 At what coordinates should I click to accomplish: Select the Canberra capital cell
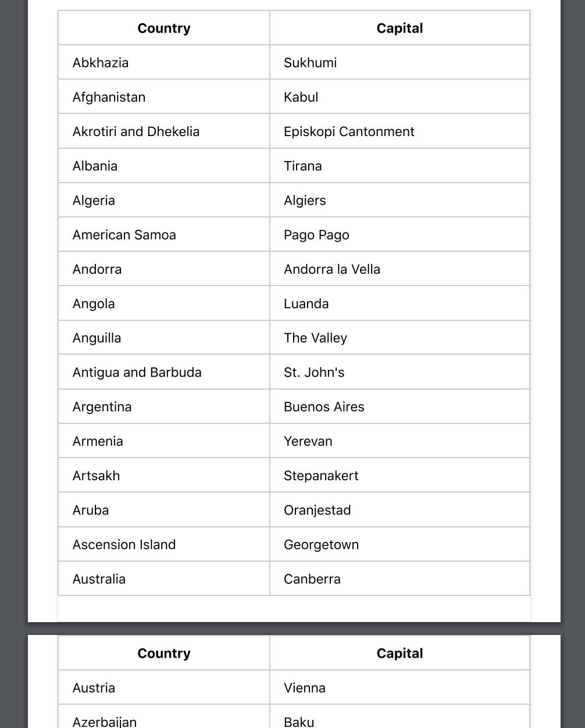(312, 579)
